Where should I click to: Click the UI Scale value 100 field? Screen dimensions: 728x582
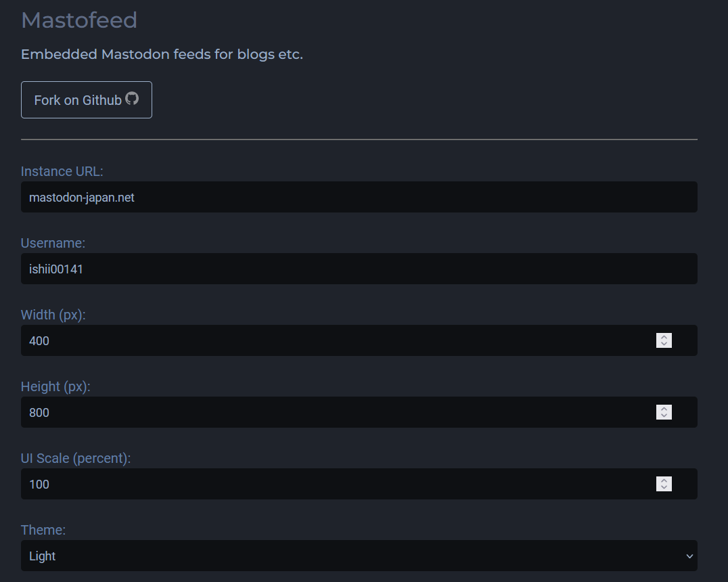pyautogui.click(x=359, y=484)
